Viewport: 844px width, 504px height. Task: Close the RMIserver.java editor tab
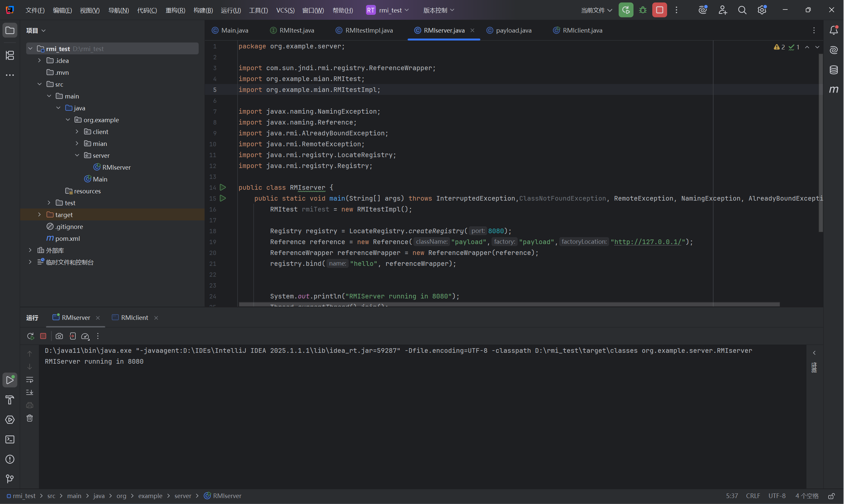pos(472,31)
